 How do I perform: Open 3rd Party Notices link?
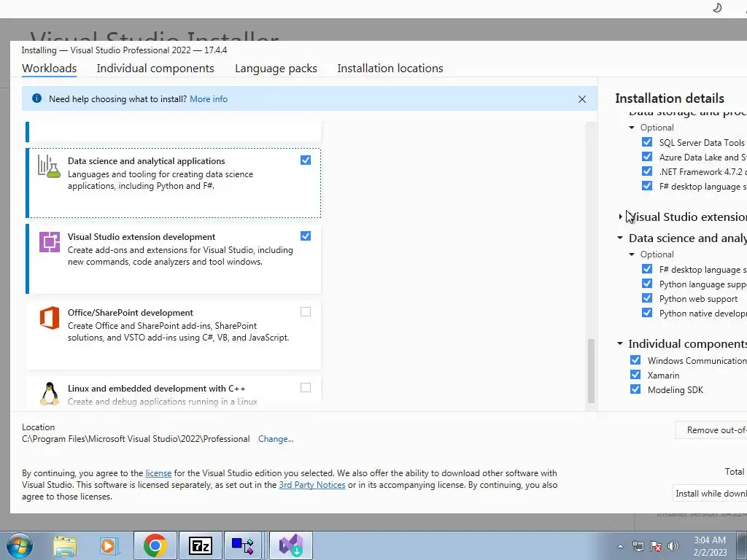(312, 485)
